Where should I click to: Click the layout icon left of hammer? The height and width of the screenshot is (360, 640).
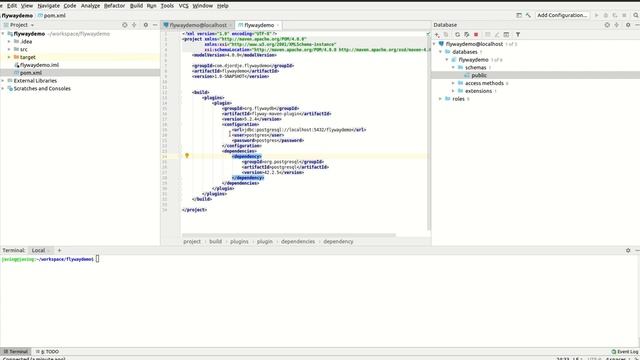pos(519,15)
